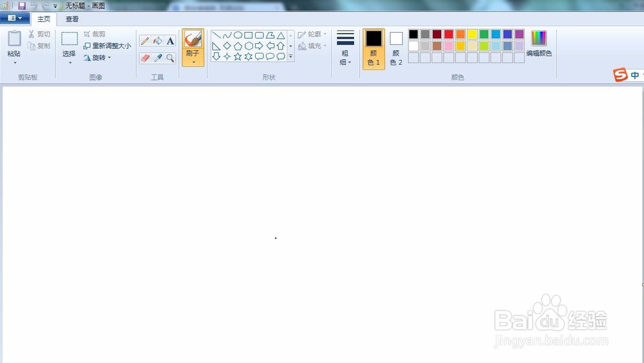This screenshot has height=363, width=644.
Task: Select the Eraser tool
Action: (x=144, y=58)
